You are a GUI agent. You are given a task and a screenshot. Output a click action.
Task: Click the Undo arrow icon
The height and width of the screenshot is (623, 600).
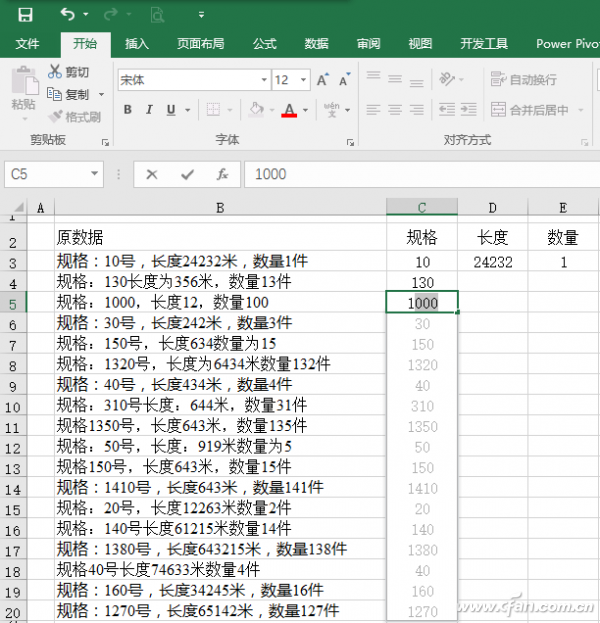click(67, 14)
